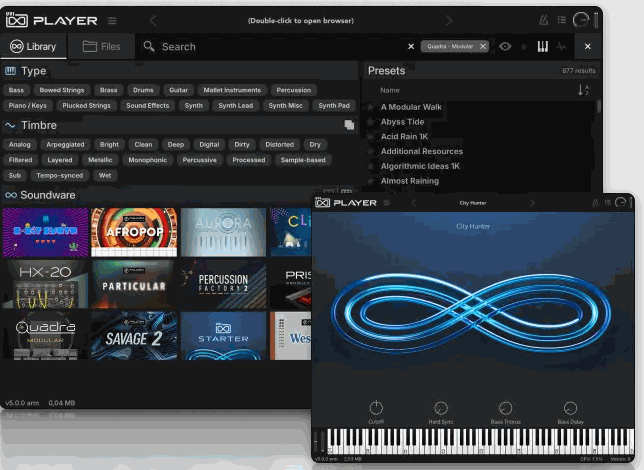
Task: Toggle the favorites star filter in the browser bar
Action: tap(524, 46)
